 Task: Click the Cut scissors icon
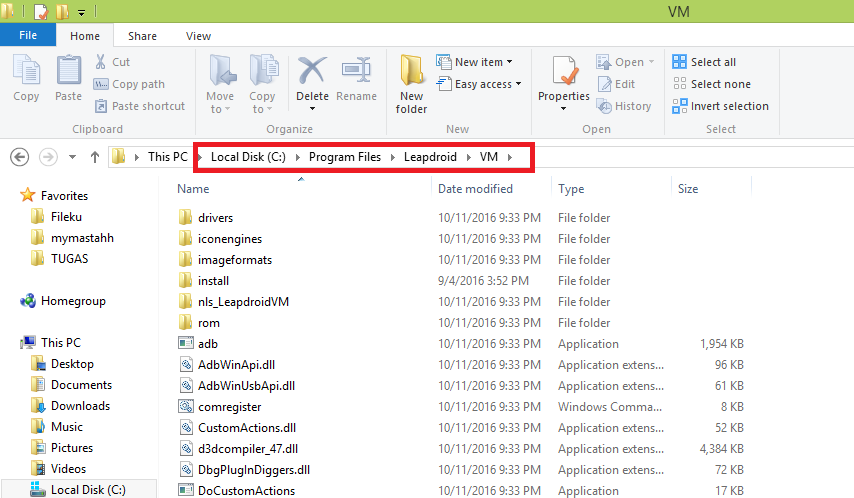click(101, 62)
